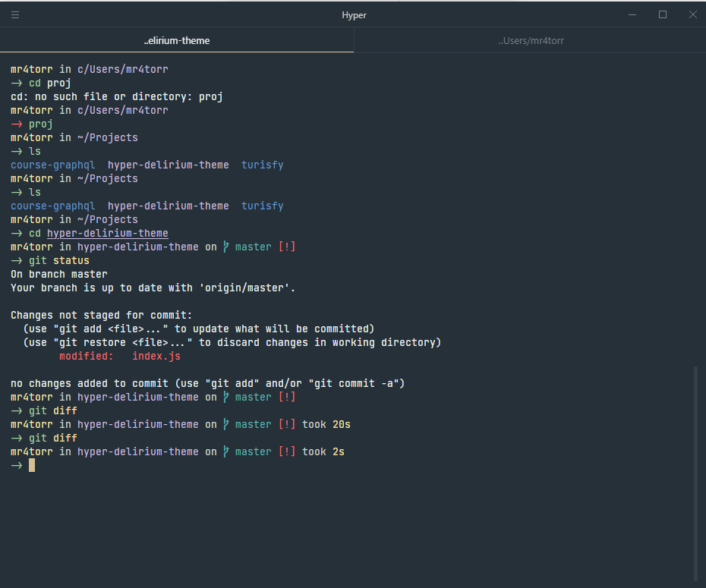This screenshot has height=588, width=706.
Task: Switch to the ..elirium-theme tab
Action: 177,40
